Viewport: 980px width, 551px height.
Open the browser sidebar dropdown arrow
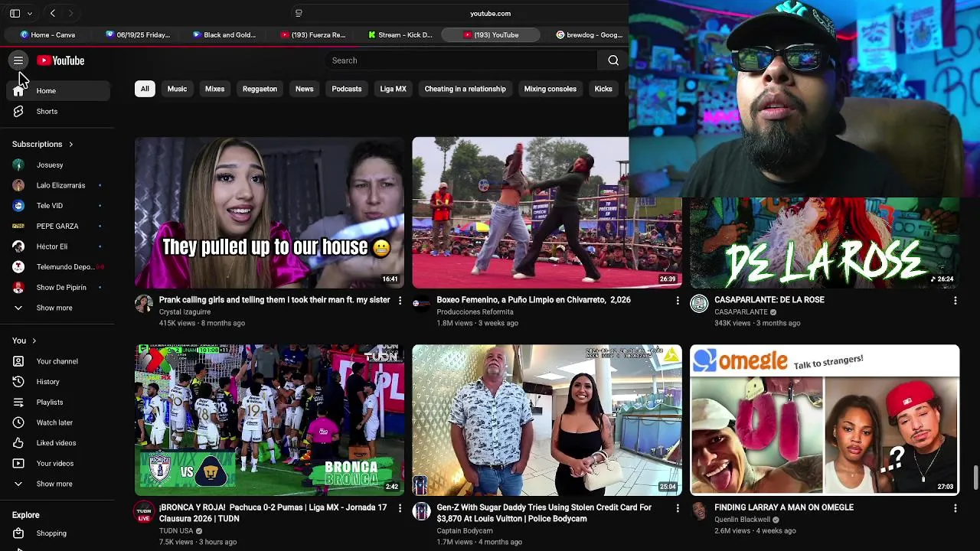[30, 13]
